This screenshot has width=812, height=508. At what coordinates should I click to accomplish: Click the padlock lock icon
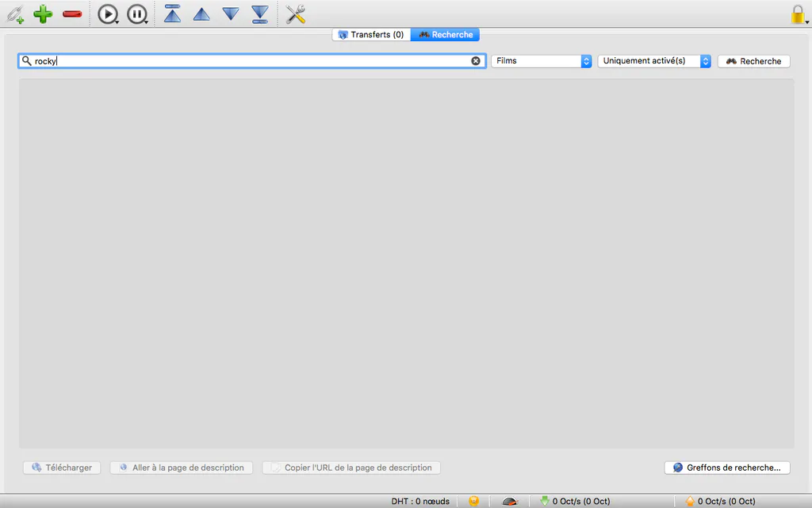coord(798,14)
